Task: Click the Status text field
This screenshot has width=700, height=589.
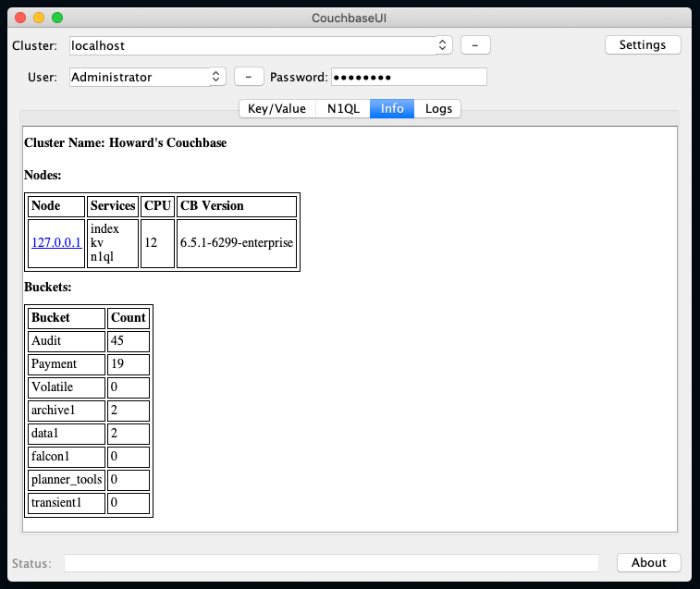Action: coord(331,563)
